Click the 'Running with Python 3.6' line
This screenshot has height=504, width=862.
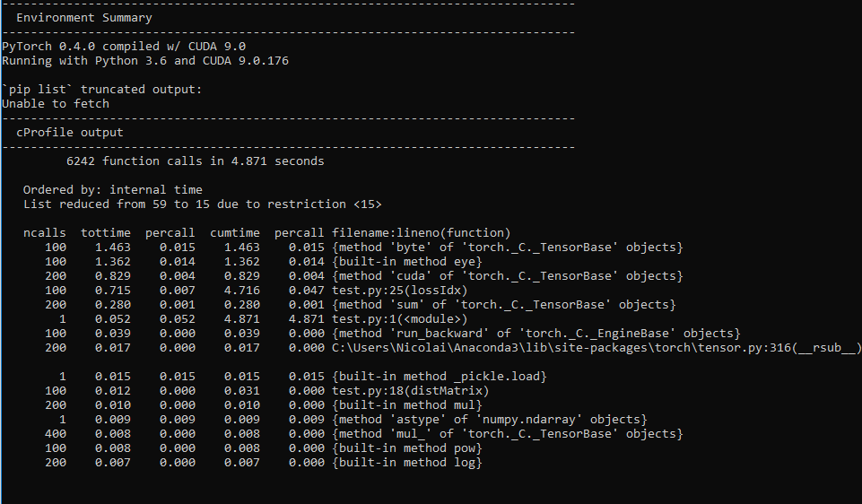145,61
